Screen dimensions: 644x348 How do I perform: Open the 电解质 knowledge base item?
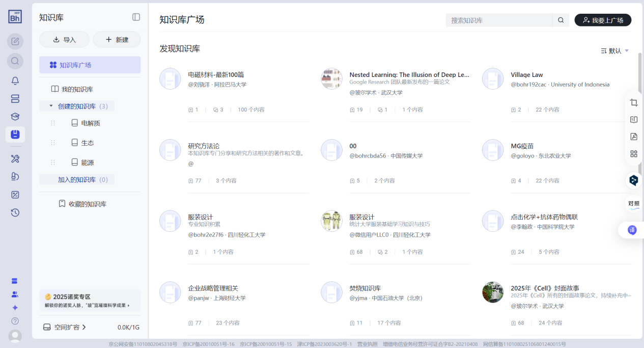[x=91, y=123]
